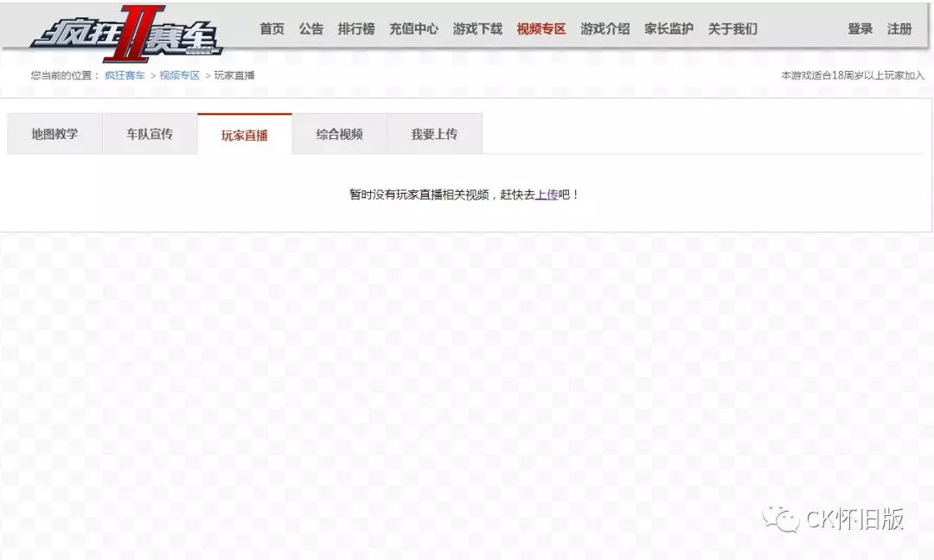Open 游戏介绍 in the top nav
This screenshot has height=560, width=934.
(x=605, y=29)
